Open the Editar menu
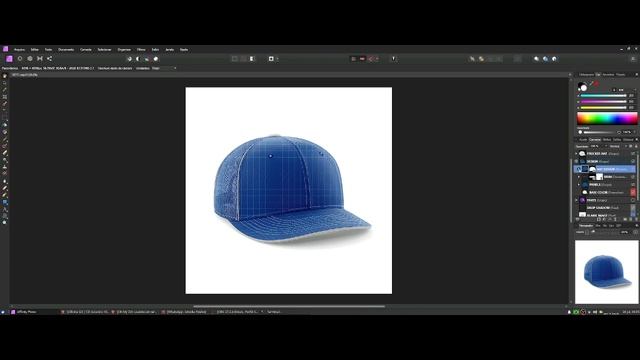The height and width of the screenshot is (360, 640). 35,50
